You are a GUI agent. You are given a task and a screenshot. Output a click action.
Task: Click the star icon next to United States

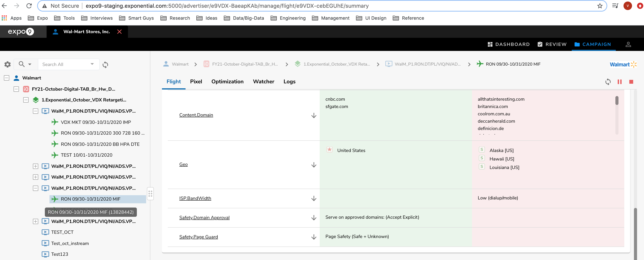coord(329,150)
